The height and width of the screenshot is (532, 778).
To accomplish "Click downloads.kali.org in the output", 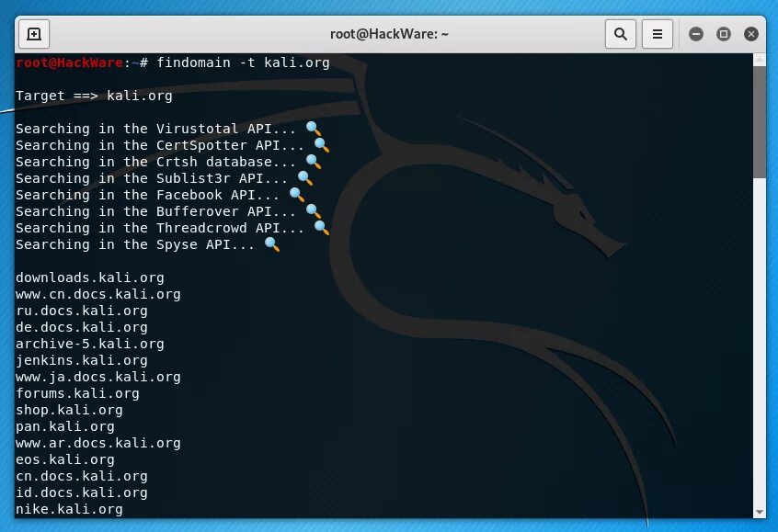I will [90, 277].
